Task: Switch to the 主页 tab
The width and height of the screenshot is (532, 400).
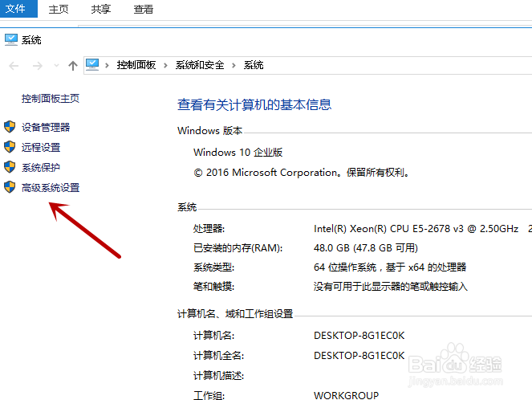Action: (59, 9)
